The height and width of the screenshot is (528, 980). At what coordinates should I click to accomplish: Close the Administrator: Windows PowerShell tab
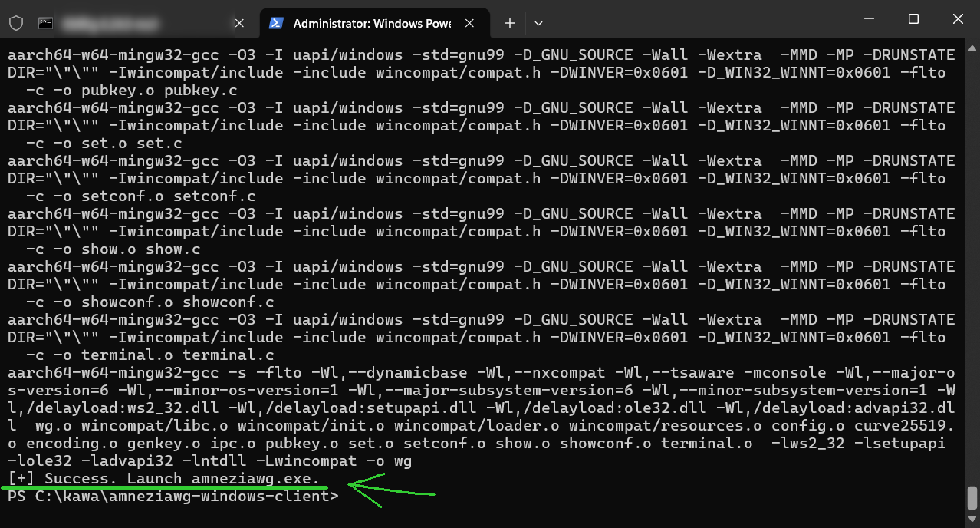tap(470, 23)
